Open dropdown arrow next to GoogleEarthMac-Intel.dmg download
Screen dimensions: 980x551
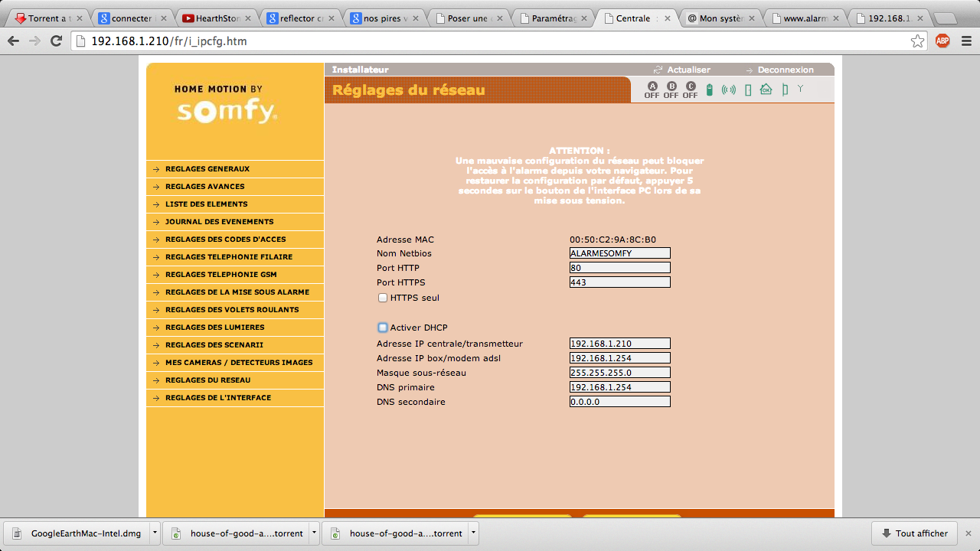click(x=155, y=533)
